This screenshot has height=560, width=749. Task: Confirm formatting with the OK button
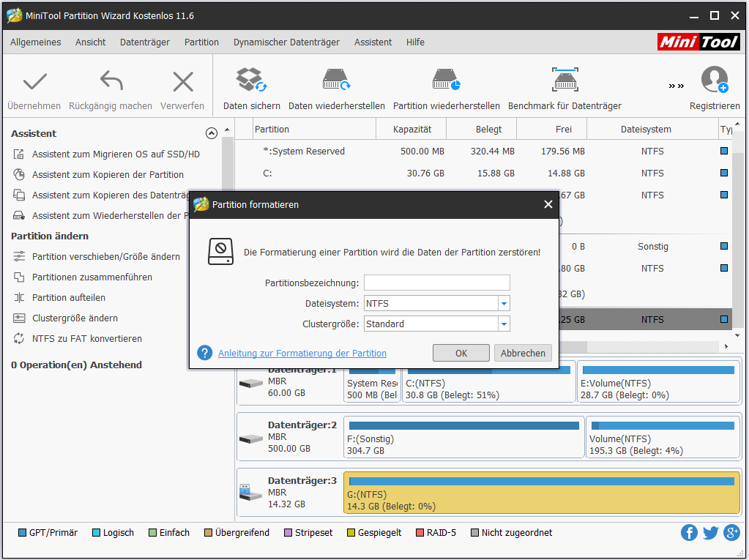click(x=461, y=353)
